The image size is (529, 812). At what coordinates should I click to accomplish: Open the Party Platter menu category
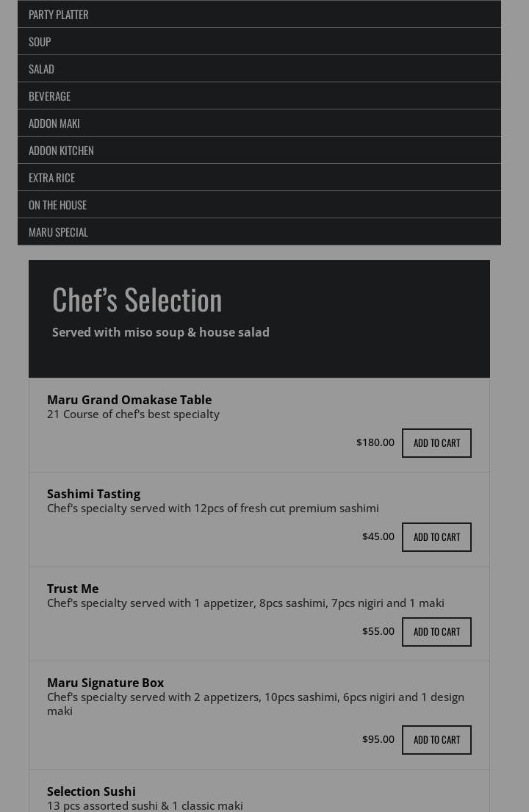[x=59, y=15]
